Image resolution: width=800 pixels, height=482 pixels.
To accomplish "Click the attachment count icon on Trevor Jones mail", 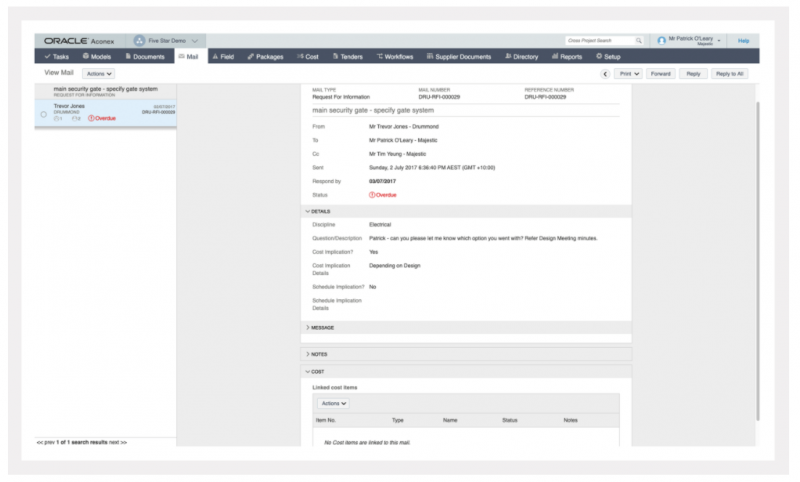I will (58, 118).
